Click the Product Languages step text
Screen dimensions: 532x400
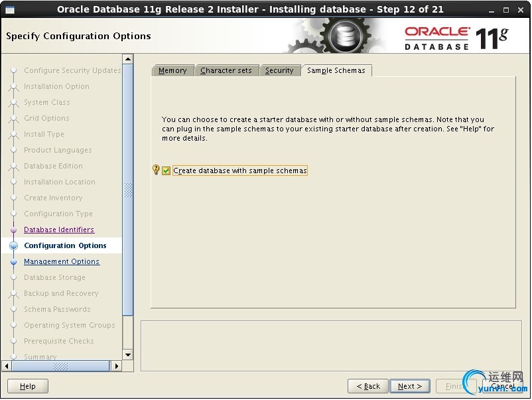[58, 151]
